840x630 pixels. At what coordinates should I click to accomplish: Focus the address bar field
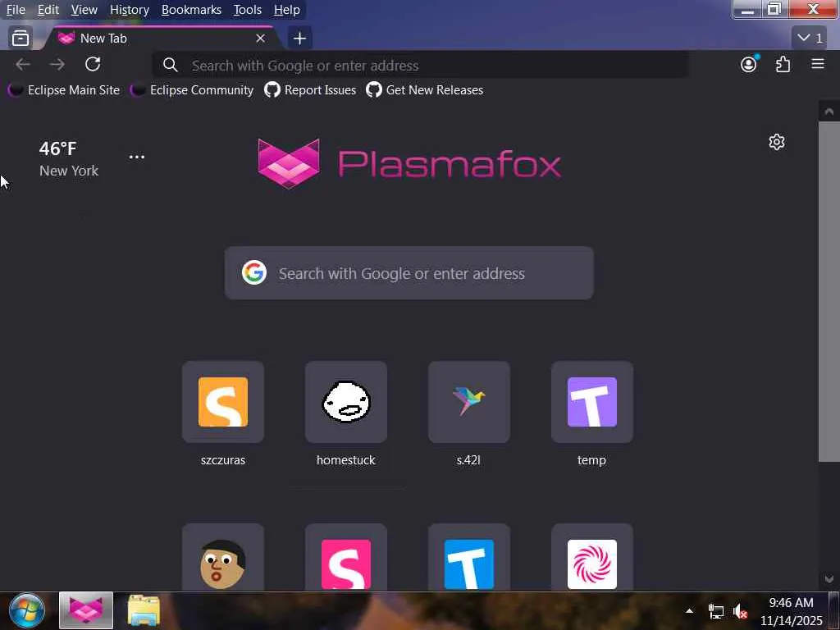[x=421, y=66]
